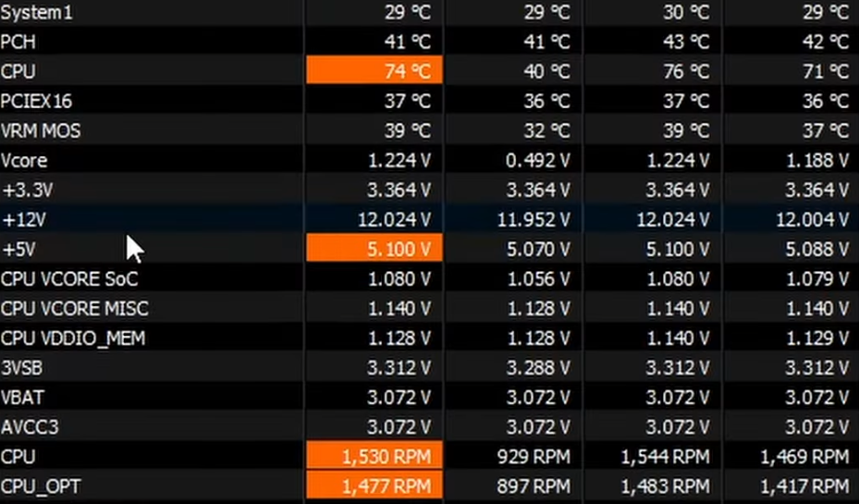Click the +12V row label
This screenshot has height=504, width=859.
click(x=24, y=220)
